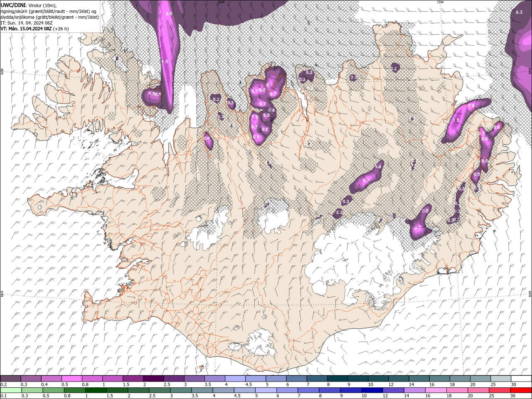Viewport: 532px width, 399px height.
Task: Click red rain legend swatch after 30
Action: click(x=521, y=390)
